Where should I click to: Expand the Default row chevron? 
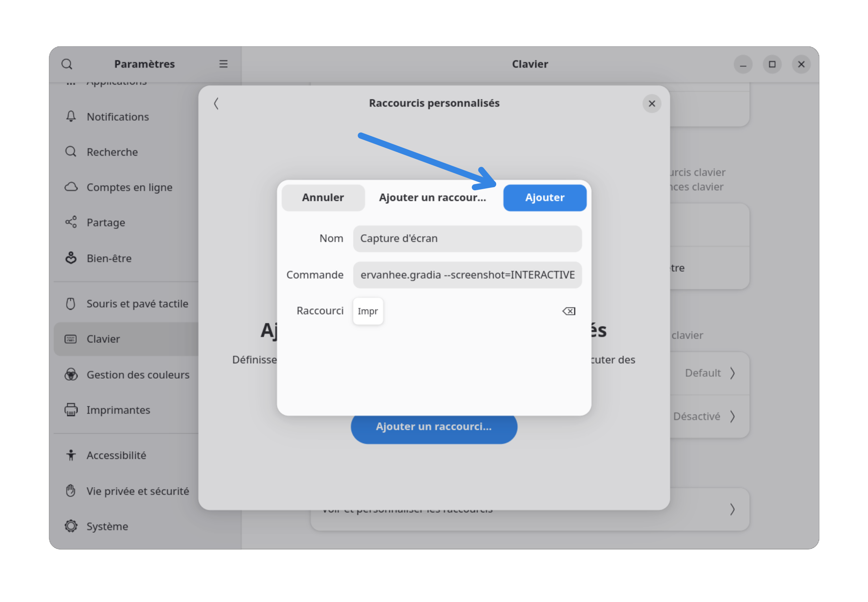click(x=732, y=373)
